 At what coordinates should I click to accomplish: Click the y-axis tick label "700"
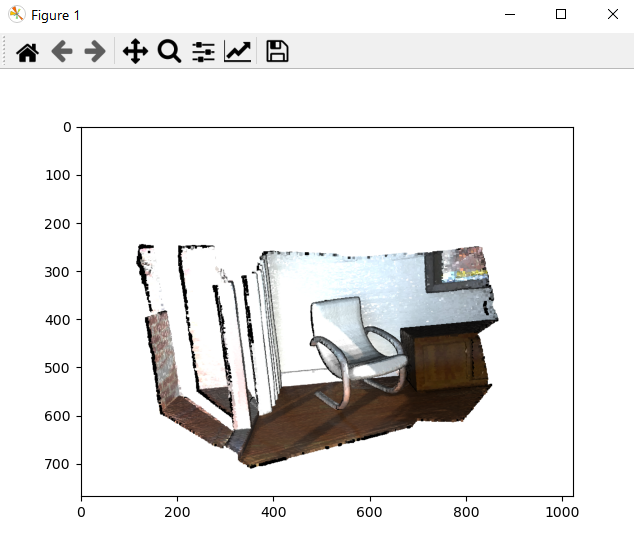click(57, 464)
